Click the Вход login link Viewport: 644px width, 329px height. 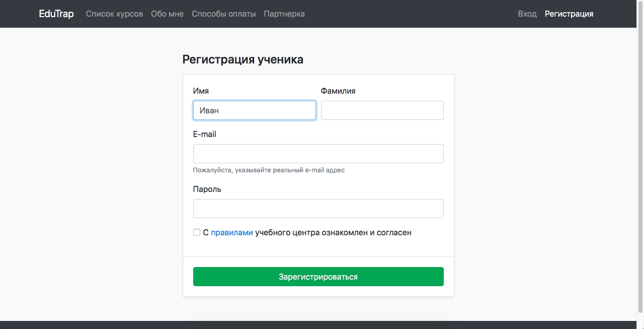527,14
